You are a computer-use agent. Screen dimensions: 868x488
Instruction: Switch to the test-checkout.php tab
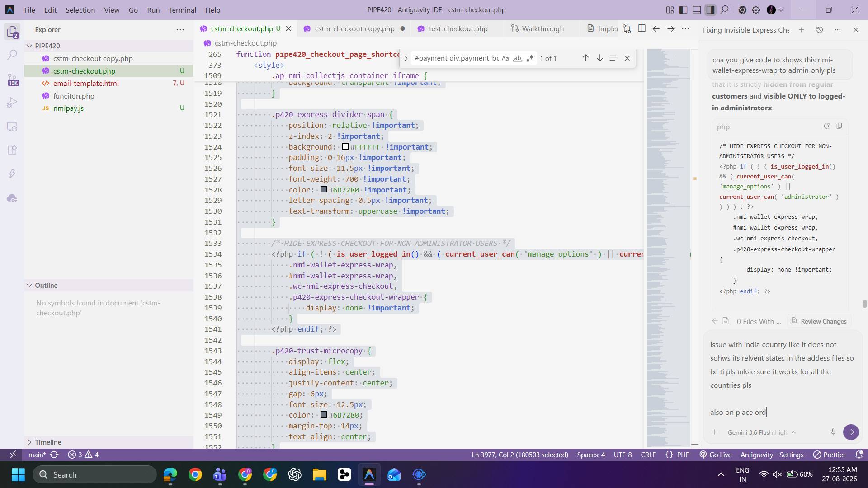click(458, 28)
